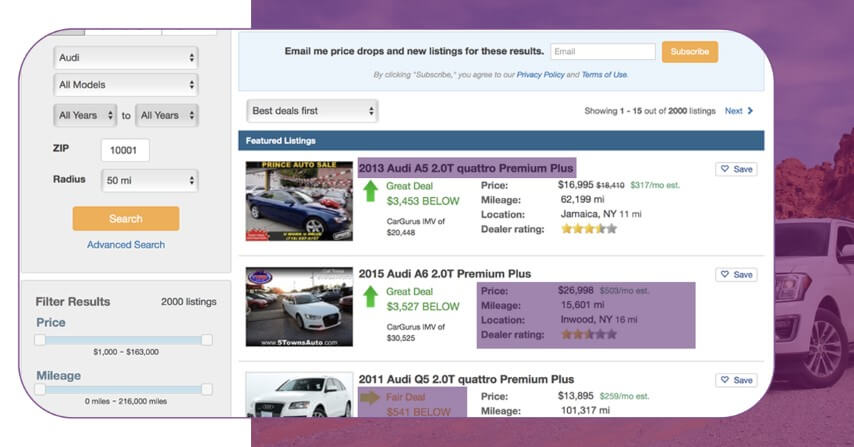854x447 pixels.
Task: Save the 2015 Audi A6 listing
Action: [x=736, y=275]
